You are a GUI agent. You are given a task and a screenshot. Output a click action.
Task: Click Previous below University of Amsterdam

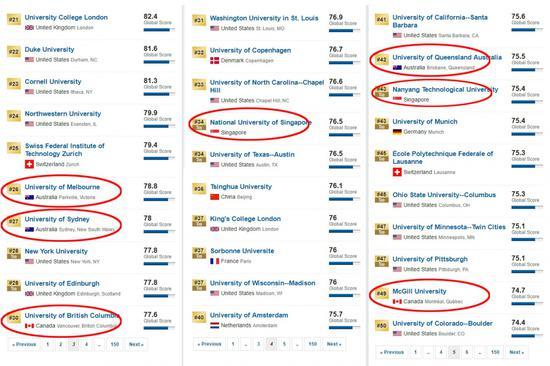209,344
